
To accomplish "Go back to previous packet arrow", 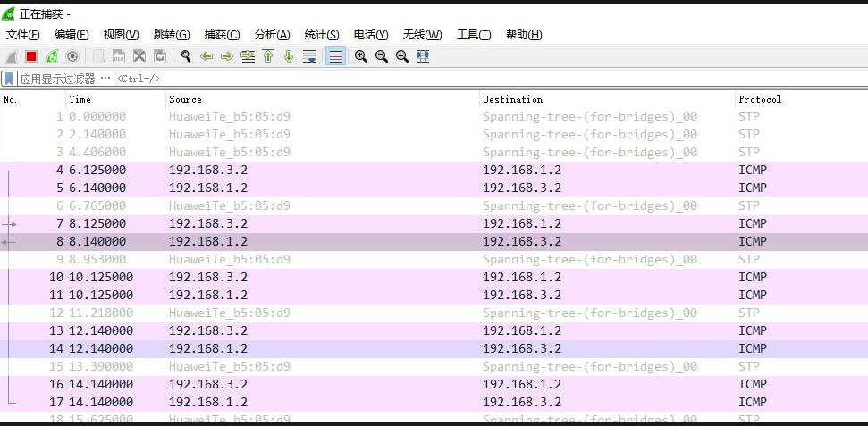I will [206, 56].
